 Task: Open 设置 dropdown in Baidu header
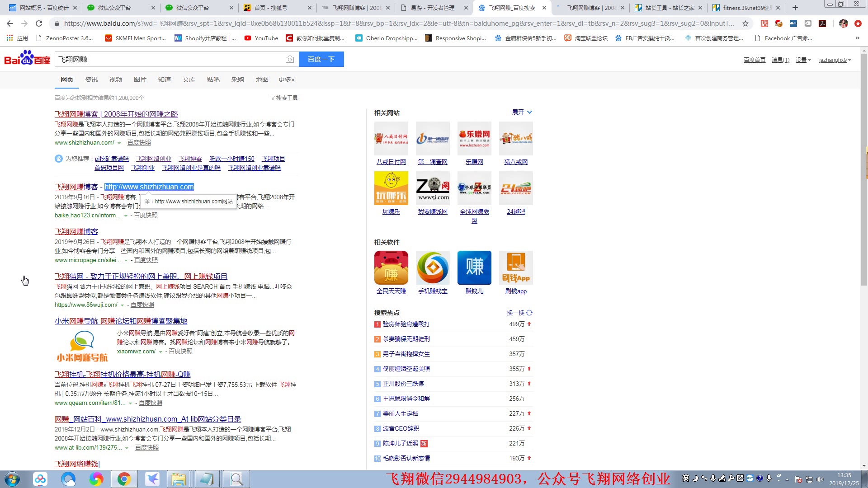click(803, 60)
